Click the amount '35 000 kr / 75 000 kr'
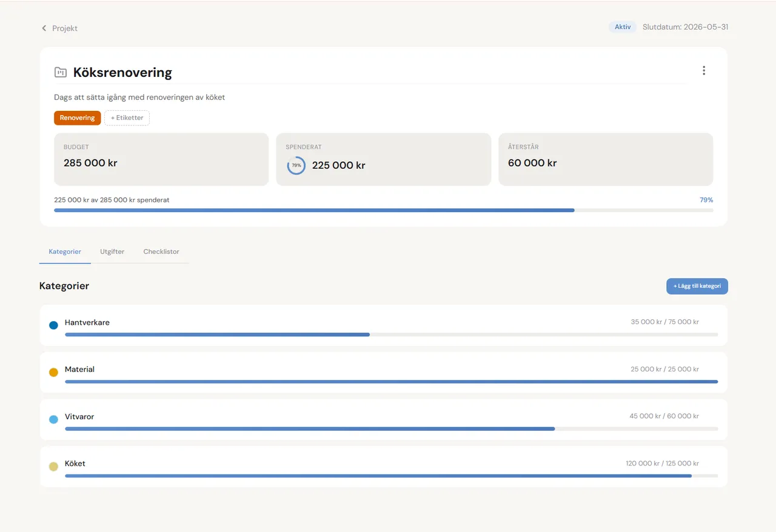This screenshot has height=532, width=776. [x=665, y=322]
